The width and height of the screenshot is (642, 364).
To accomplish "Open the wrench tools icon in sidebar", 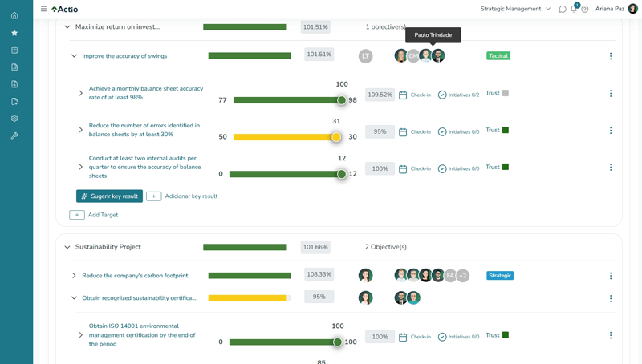I will [14, 135].
